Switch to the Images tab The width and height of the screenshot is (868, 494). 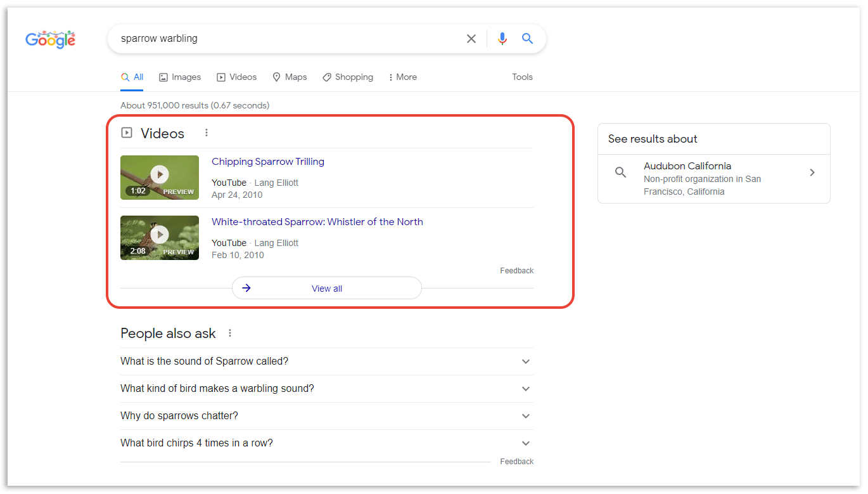pos(180,77)
